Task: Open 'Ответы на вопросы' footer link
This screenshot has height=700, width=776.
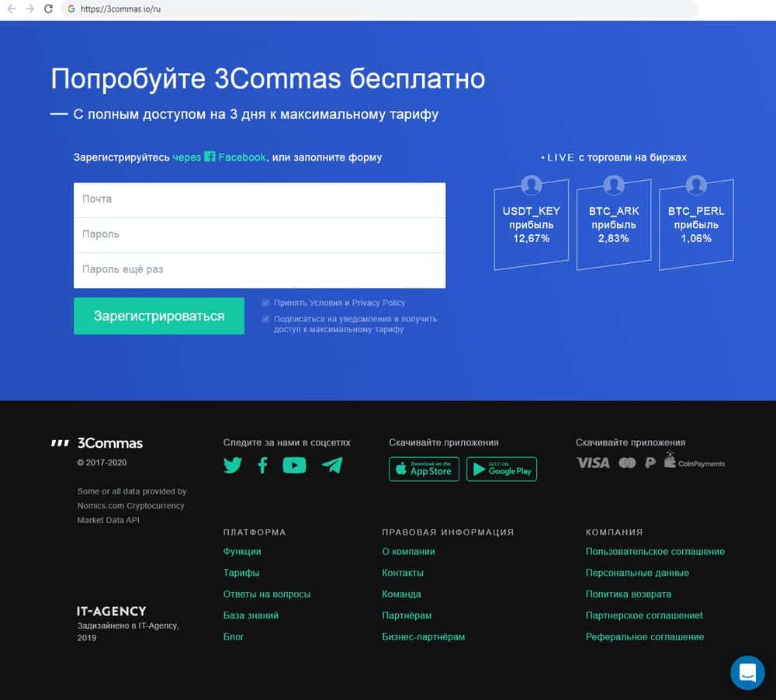Action: click(x=267, y=594)
